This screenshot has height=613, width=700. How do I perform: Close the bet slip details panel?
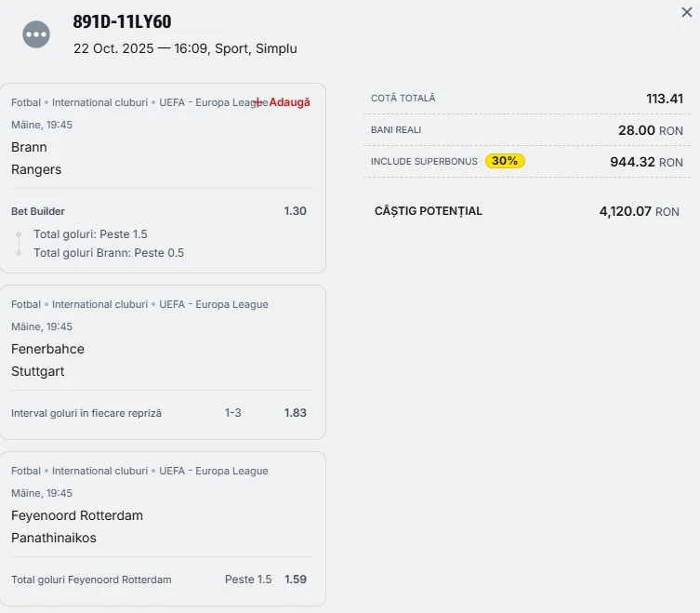(687, 12)
